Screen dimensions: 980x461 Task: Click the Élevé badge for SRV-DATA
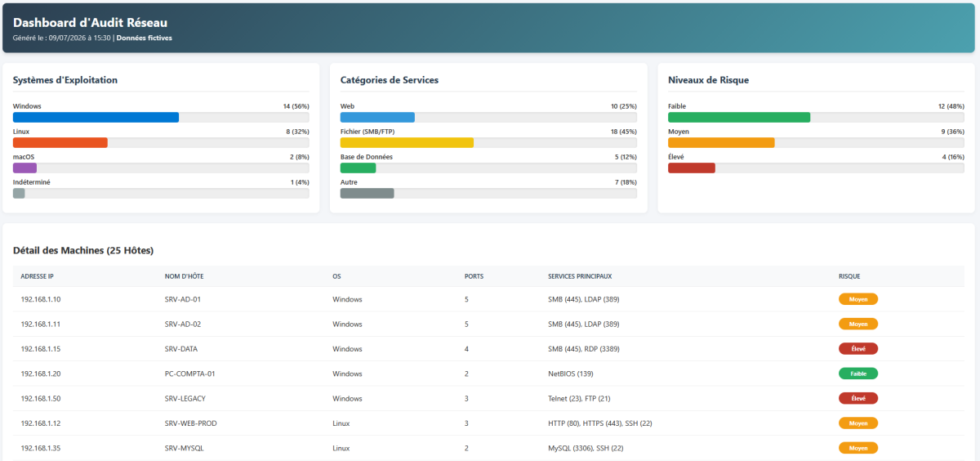point(858,348)
